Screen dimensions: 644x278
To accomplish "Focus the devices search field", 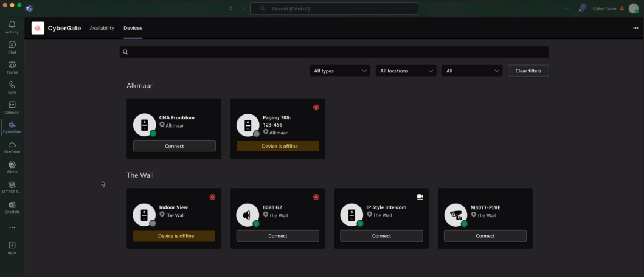I will [334, 52].
